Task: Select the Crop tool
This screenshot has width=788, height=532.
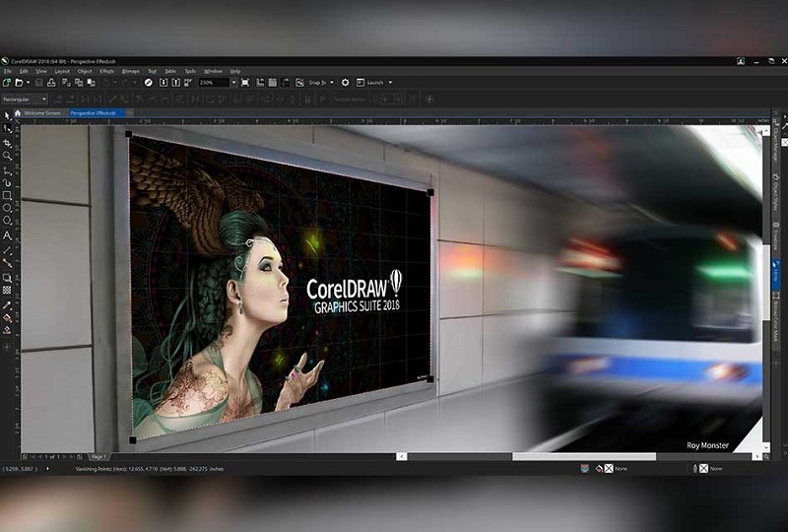Action: point(7,143)
